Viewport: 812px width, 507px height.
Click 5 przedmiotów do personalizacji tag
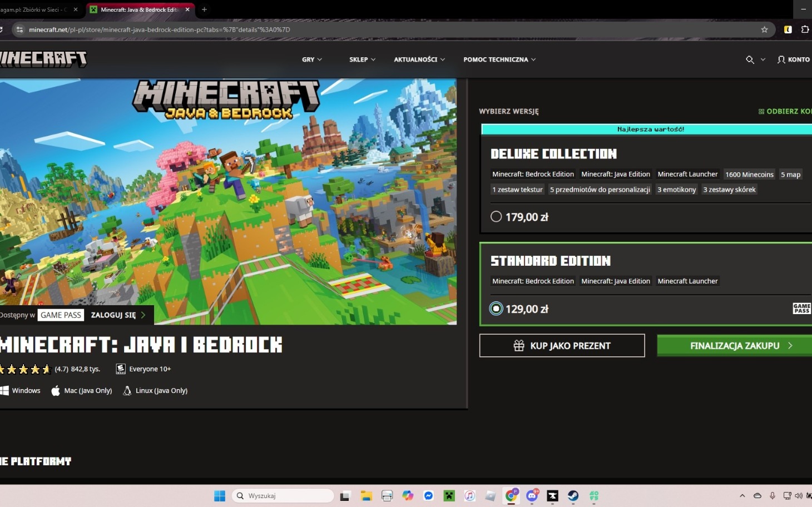(600, 190)
